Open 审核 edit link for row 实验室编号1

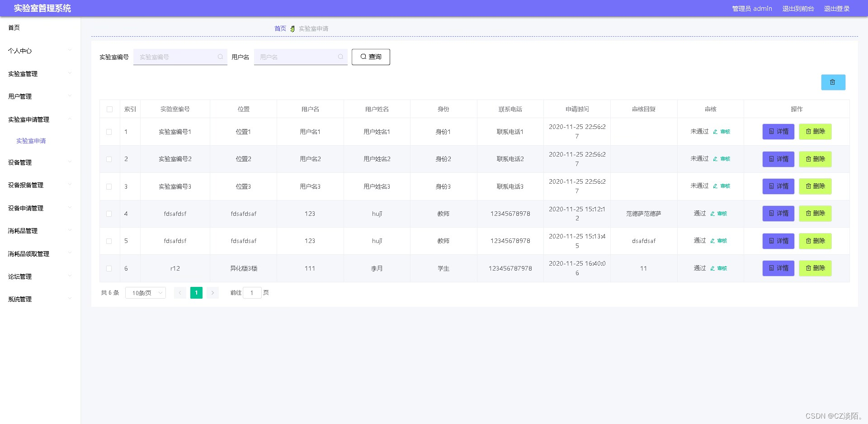[722, 132]
